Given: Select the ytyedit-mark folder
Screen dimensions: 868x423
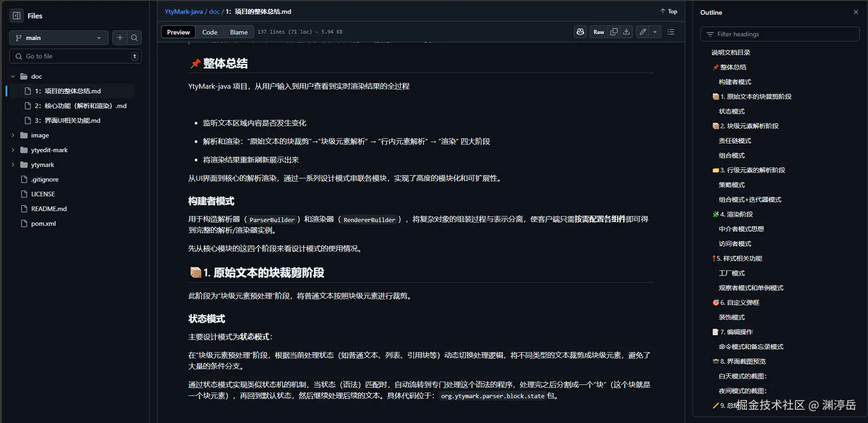Looking at the screenshot, I should (x=49, y=150).
